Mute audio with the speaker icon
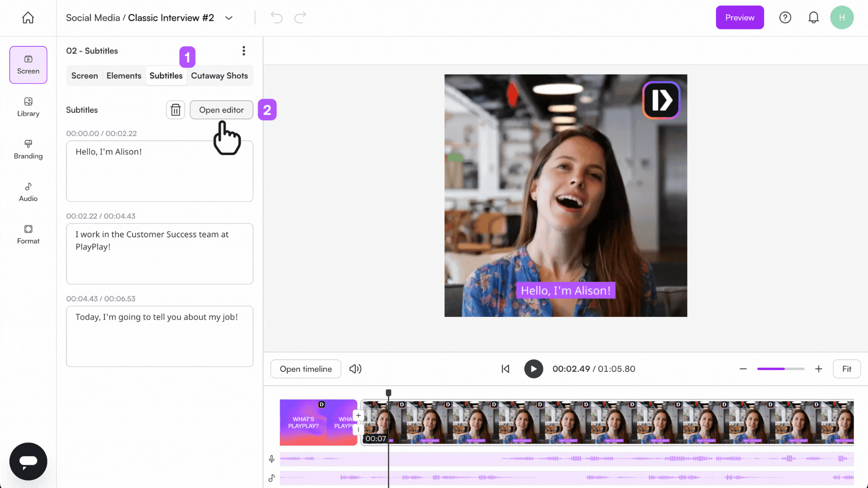The image size is (868, 488). point(355,369)
